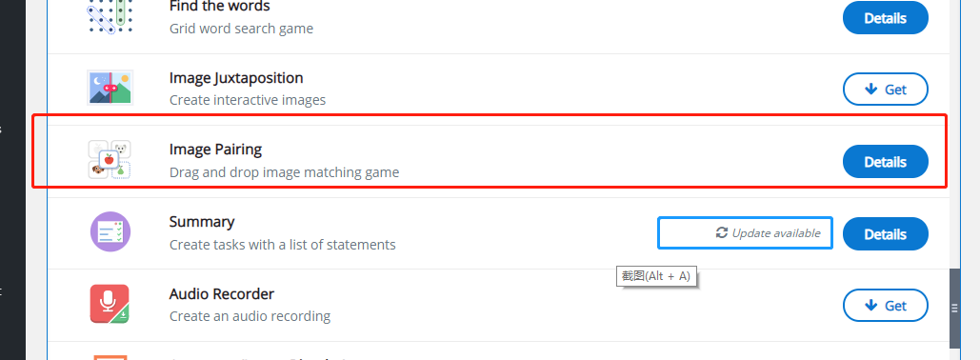Click the red Audio Recorder microphone icon
Screen dimensions: 980x360
click(x=110, y=304)
